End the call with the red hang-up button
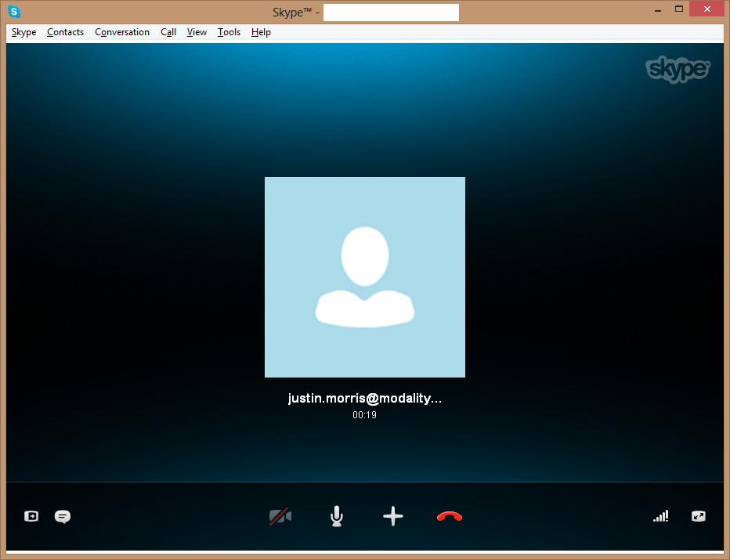Image resolution: width=730 pixels, height=560 pixels. 450,516
